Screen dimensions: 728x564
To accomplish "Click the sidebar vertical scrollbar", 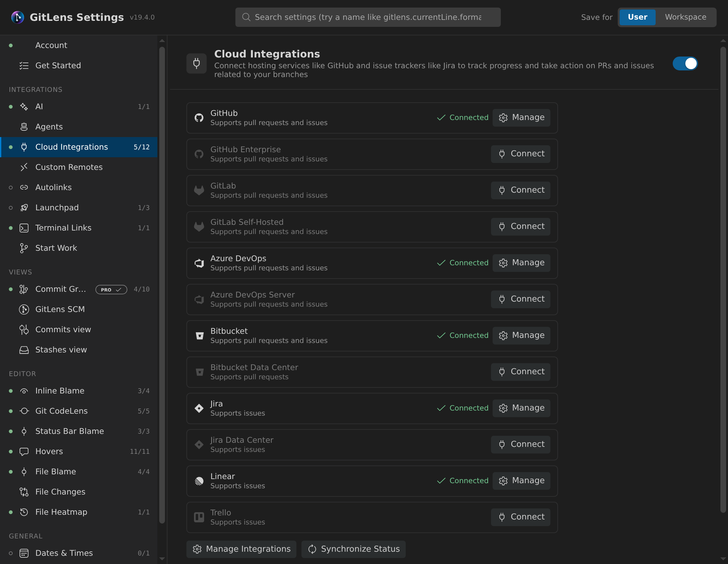I will [162, 285].
